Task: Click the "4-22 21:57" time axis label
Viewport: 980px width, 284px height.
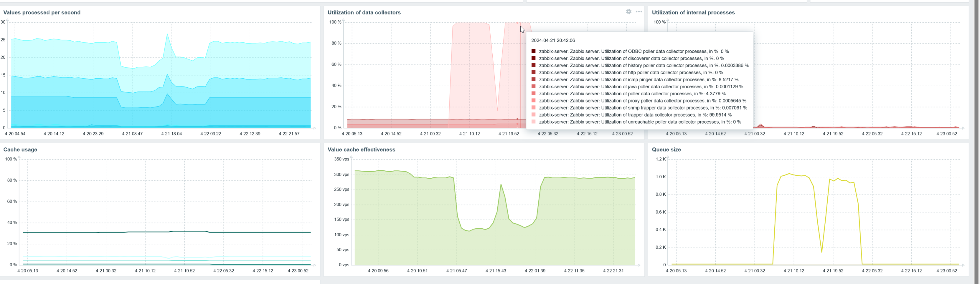Action: click(289, 134)
